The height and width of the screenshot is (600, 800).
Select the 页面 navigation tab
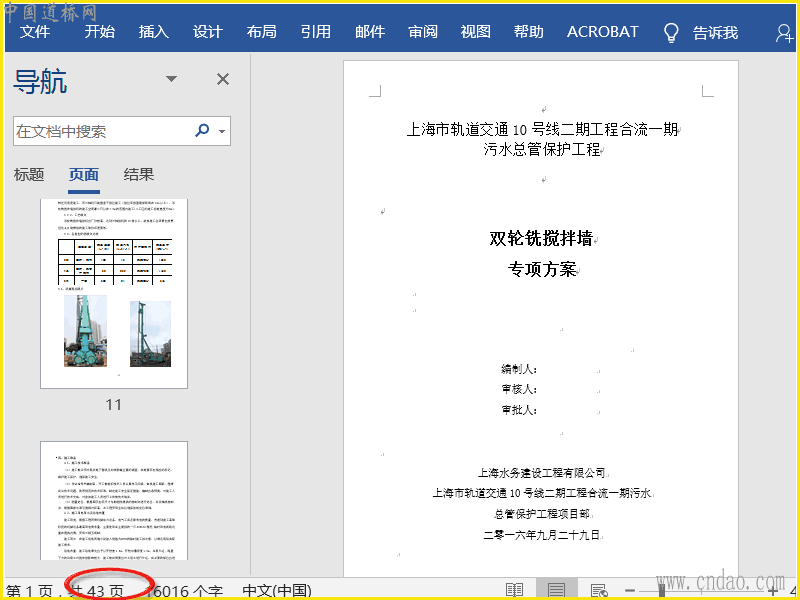point(84,175)
